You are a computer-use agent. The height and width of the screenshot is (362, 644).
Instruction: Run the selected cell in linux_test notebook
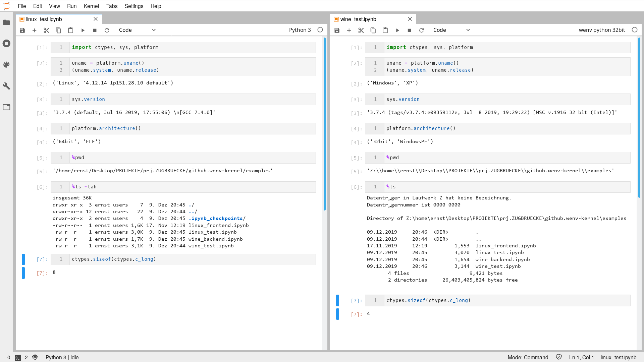tap(83, 30)
